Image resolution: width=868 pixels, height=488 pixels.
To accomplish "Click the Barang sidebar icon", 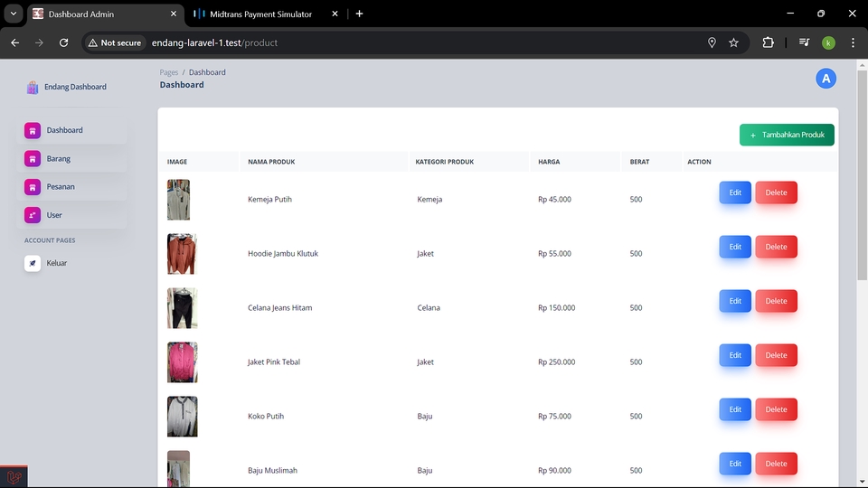I will [x=33, y=159].
